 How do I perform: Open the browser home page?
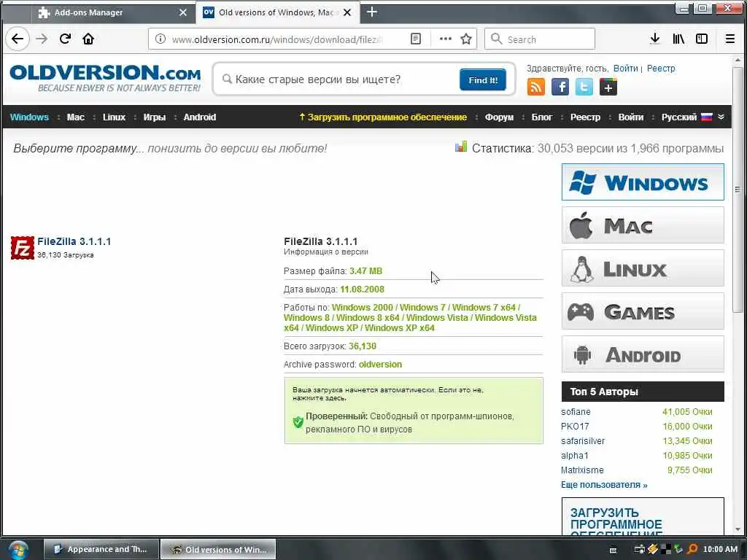88,39
